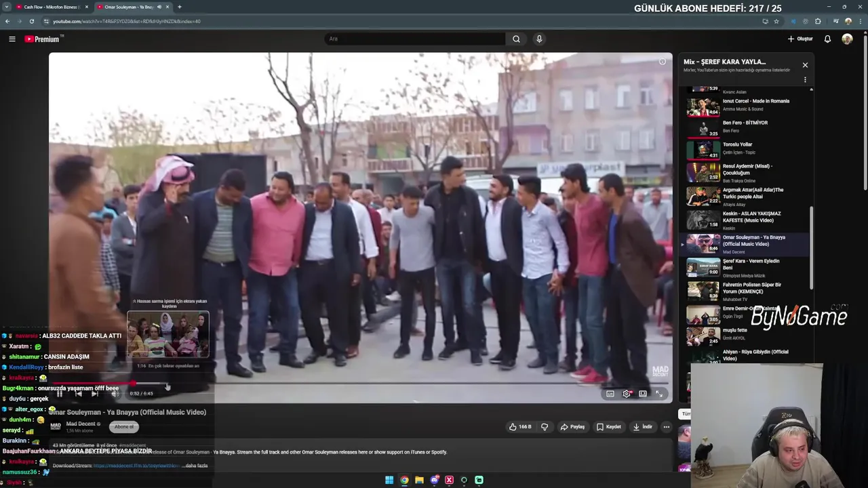Viewport: 868px width, 488px height.
Task: Open the Windows Start button
Action: coord(389,480)
